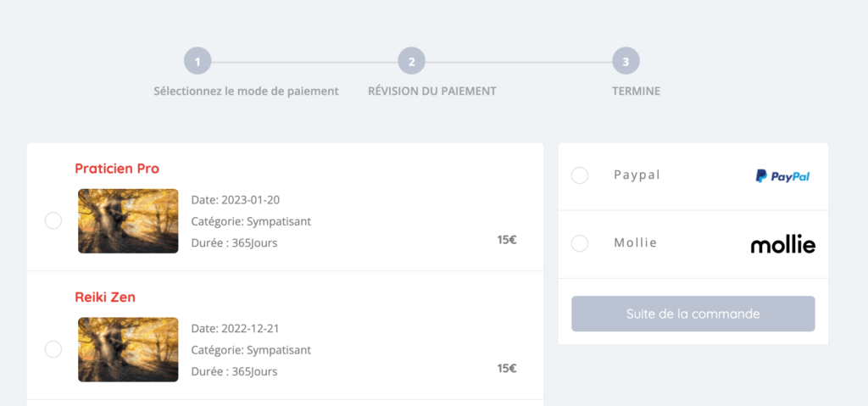Click step 1 circle in progress bar
868x406 pixels.
pyautogui.click(x=198, y=61)
